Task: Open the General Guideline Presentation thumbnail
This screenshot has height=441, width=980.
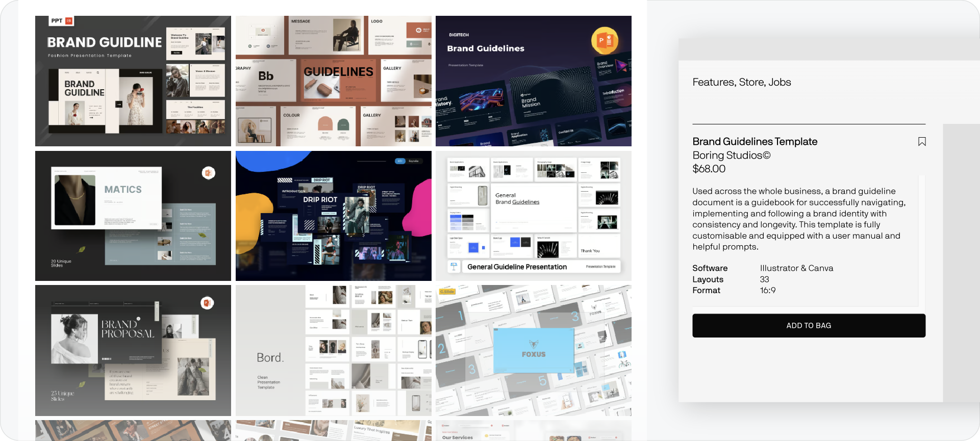Action: 534,216
